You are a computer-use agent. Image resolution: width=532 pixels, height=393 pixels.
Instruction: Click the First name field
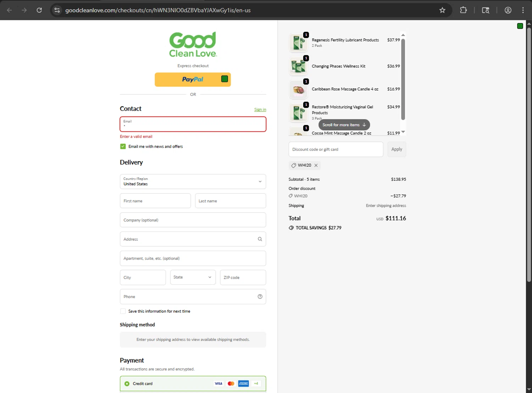155,201
